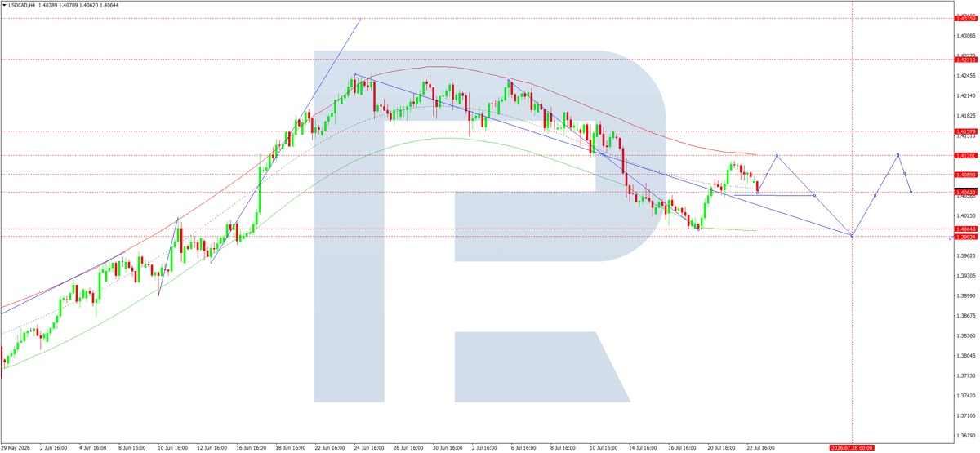This screenshot has height=453, width=980.
Task: Click the 24 Jun 16:00 time label
Action: click(x=368, y=448)
